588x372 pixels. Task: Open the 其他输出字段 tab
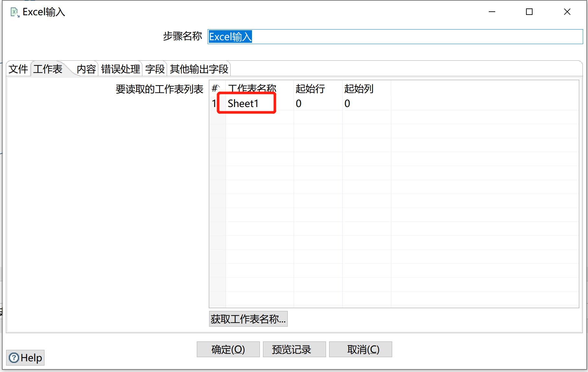click(199, 69)
